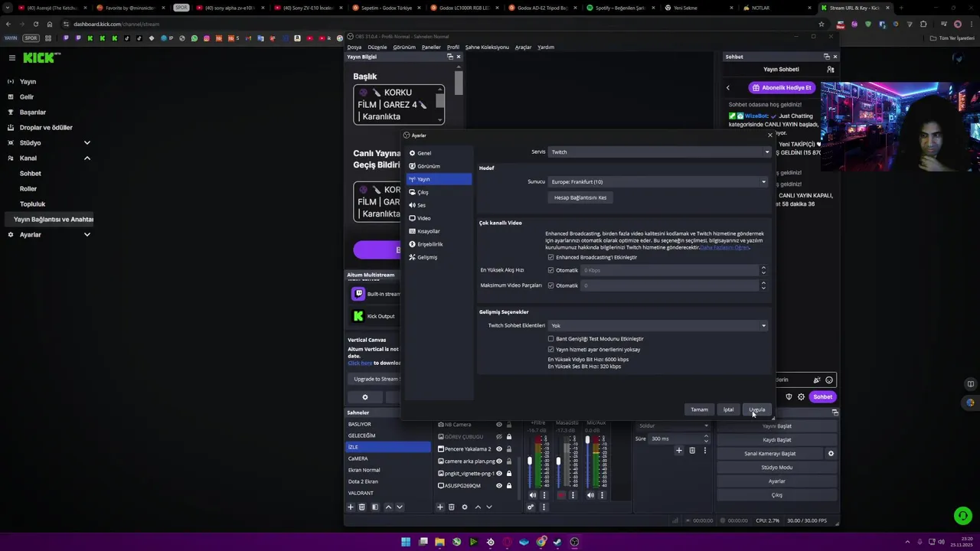Add a new scene with plus icon
Screen dimensions: 980x551
[x=351, y=507]
